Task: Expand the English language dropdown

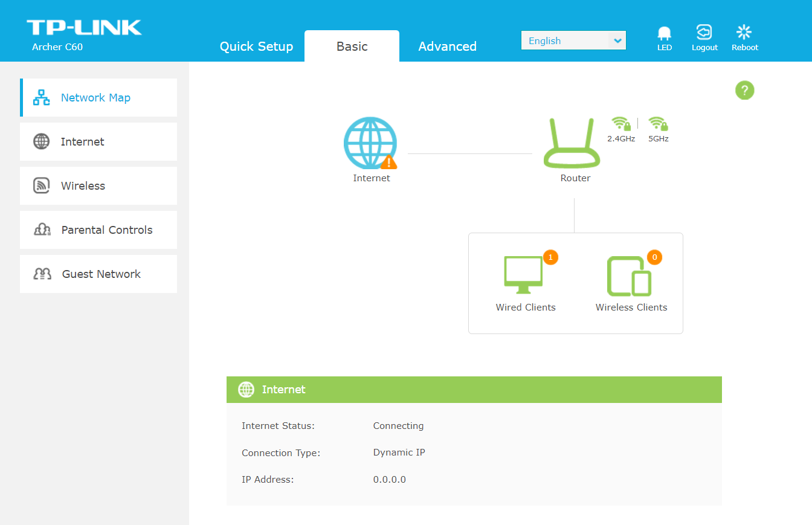Action: click(565, 40)
